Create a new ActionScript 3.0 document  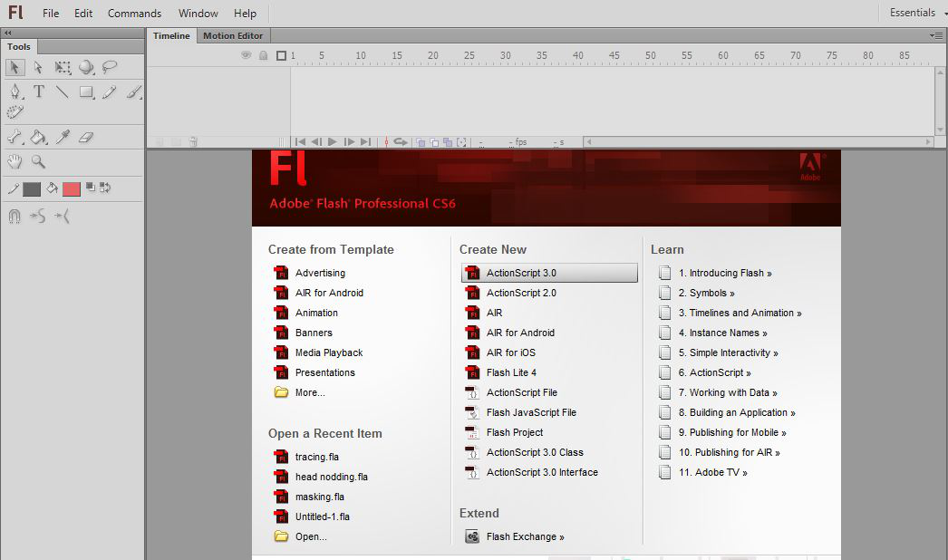(549, 273)
